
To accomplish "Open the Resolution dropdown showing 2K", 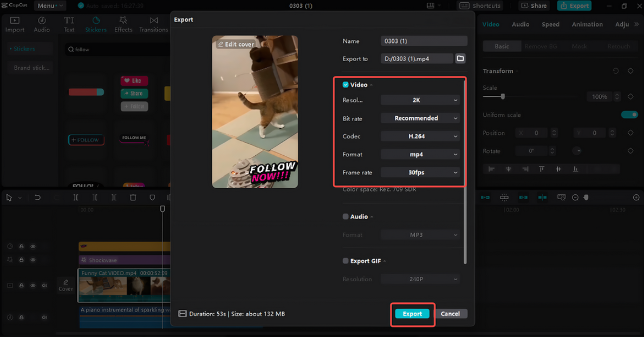I will pyautogui.click(x=420, y=100).
